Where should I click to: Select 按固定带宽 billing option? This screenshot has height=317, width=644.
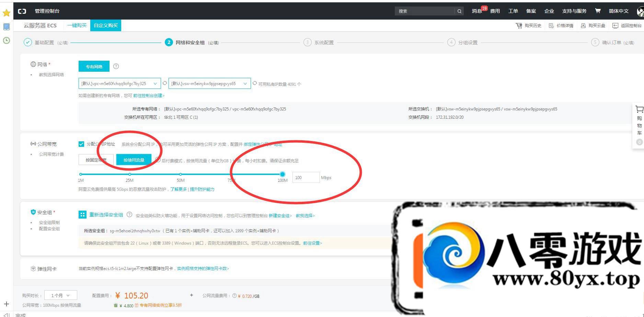pyautogui.click(x=96, y=160)
